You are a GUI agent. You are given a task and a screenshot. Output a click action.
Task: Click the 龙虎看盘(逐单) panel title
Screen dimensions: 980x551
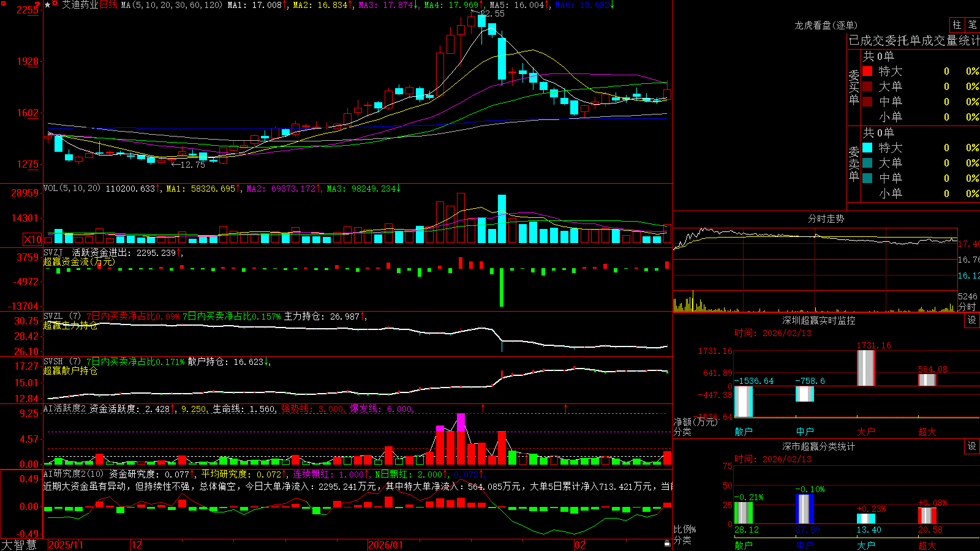826,25
